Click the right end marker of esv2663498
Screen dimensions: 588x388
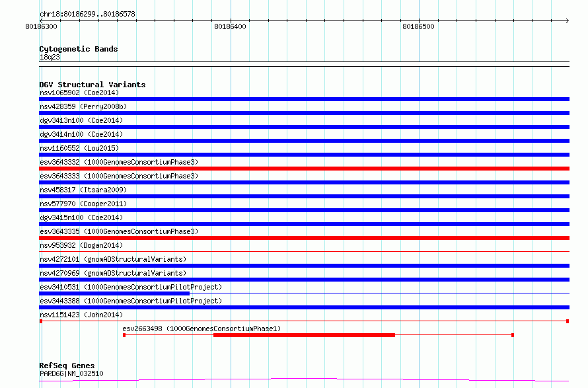tap(513, 335)
